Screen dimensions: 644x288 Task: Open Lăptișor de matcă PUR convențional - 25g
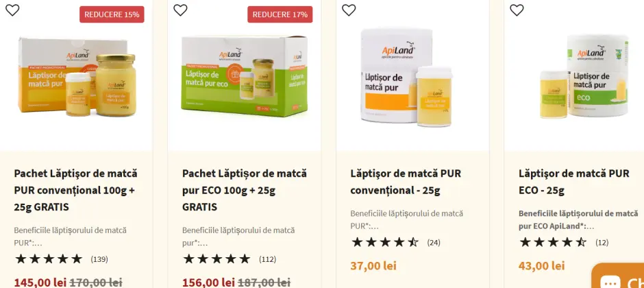[406, 182]
